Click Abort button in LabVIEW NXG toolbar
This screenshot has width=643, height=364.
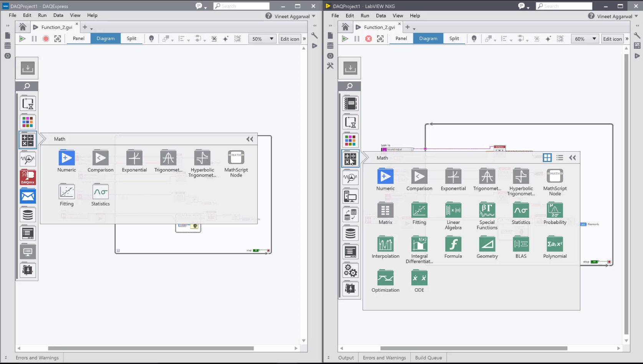point(368,39)
